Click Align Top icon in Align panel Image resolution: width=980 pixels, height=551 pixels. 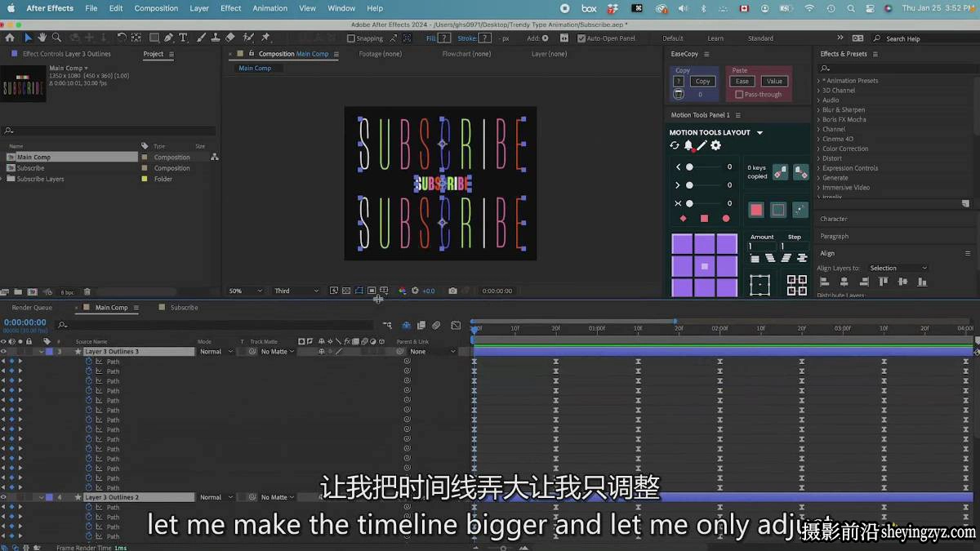883,282
